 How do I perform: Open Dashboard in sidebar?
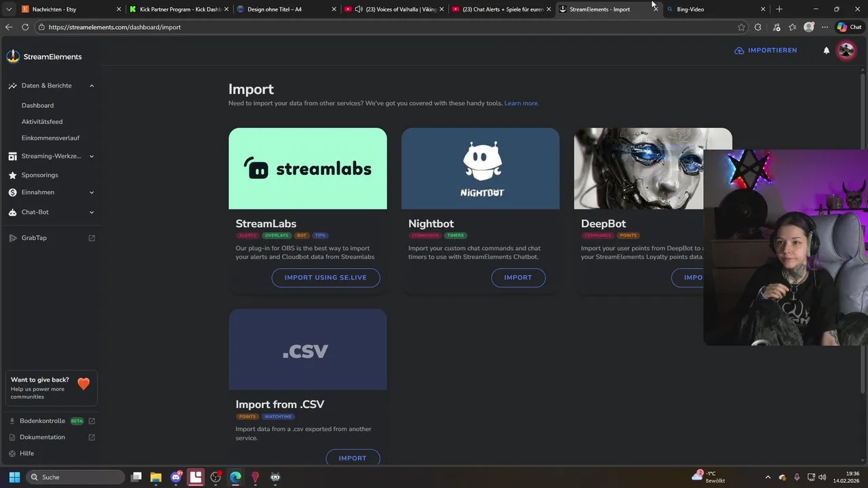click(37, 106)
